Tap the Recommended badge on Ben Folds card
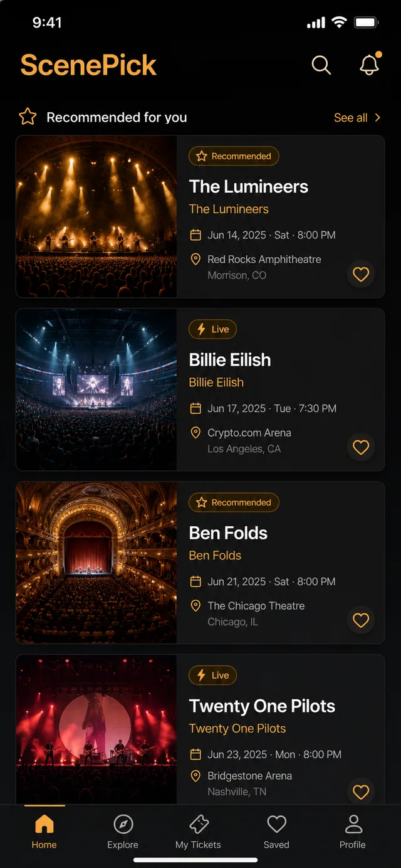Viewport: 401px width, 868px height. (234, 502)
